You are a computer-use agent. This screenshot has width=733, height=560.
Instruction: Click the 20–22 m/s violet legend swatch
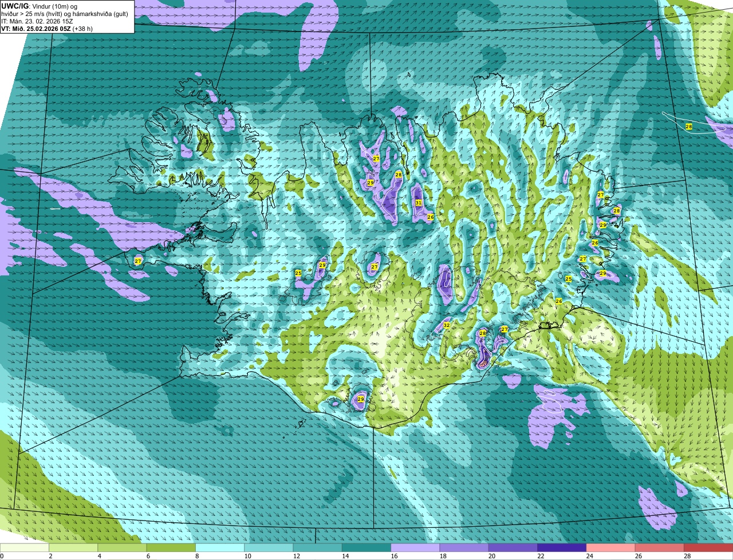(513, 548)
